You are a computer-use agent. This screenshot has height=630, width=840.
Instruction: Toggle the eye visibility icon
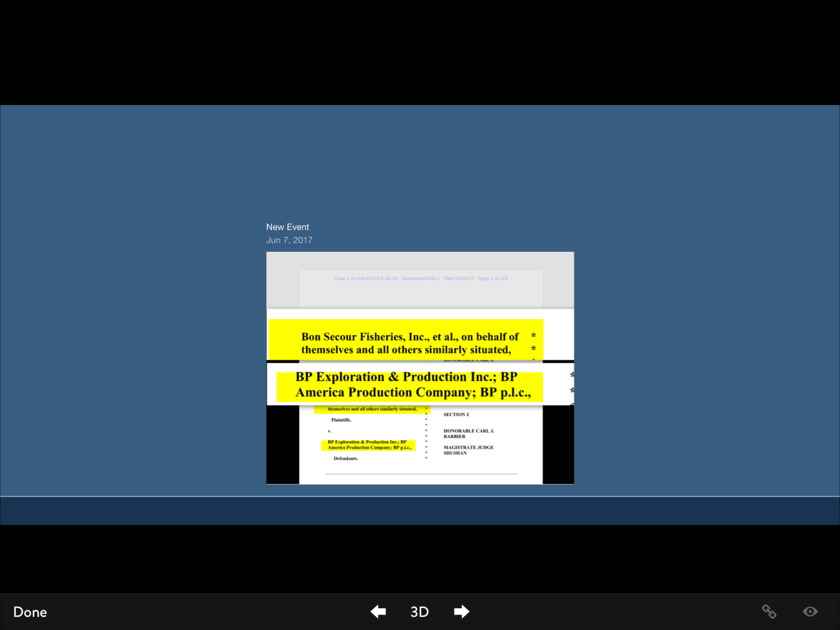click(810, 612)
